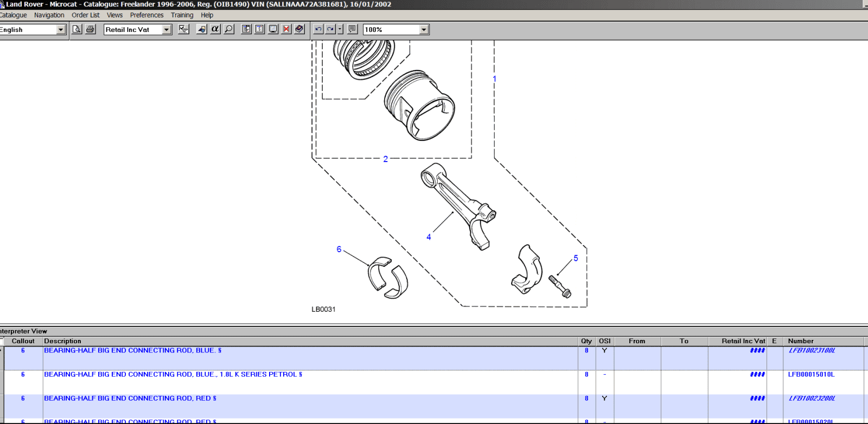Click the monitor full view icon
The image size is (868, 424).
click(273, 29)
